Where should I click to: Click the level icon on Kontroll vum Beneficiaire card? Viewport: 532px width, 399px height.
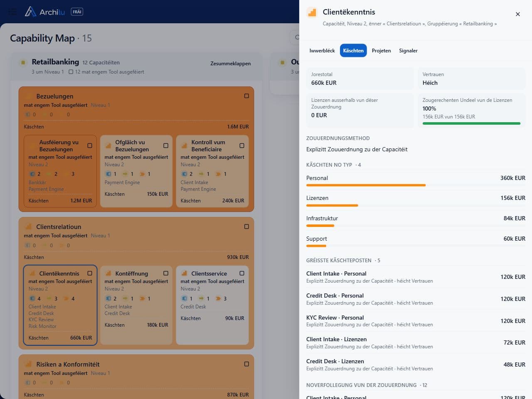[x=184, y=145]
